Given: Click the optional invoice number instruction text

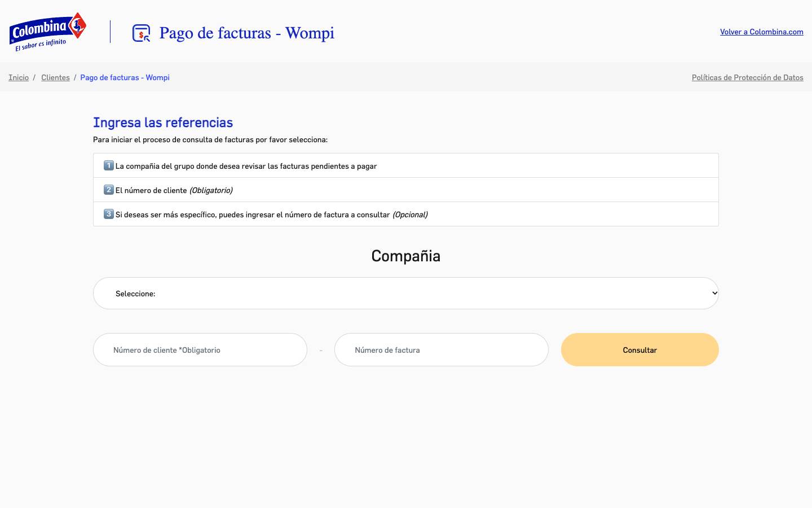Looking at the screenshot, I should pos(271,214).
